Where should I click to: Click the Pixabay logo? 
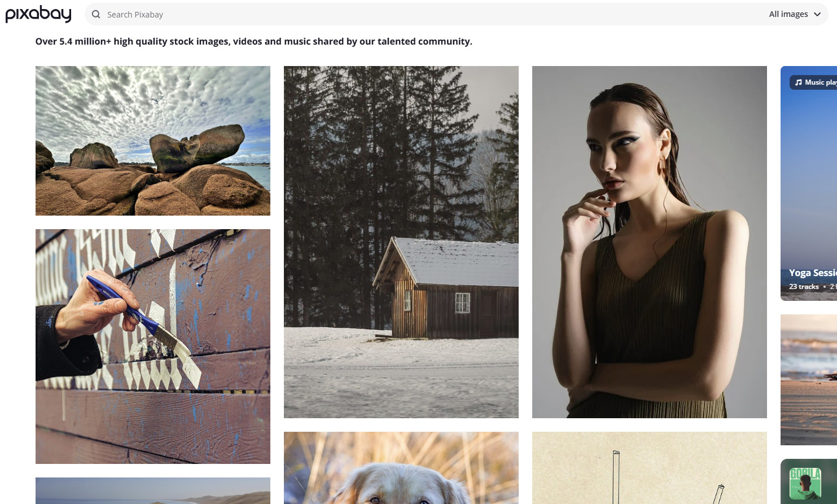[x=38, y=14]
